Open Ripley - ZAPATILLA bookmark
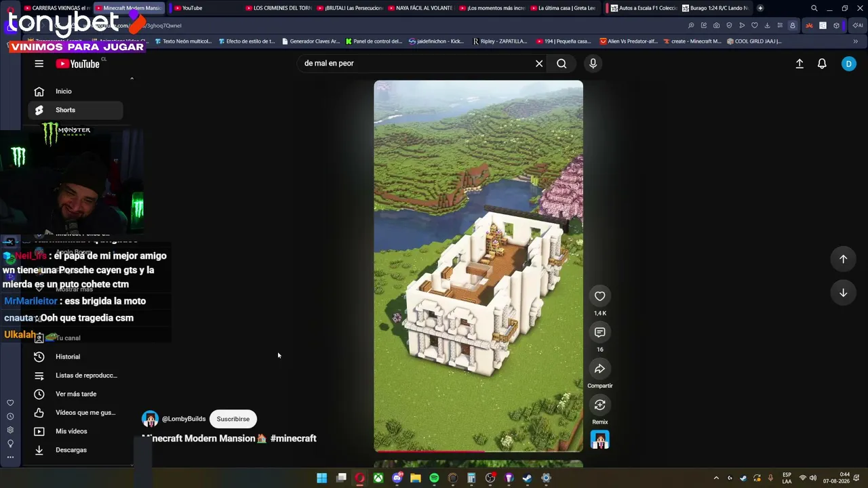The image size is (868, 488). (x=500, y=41)
